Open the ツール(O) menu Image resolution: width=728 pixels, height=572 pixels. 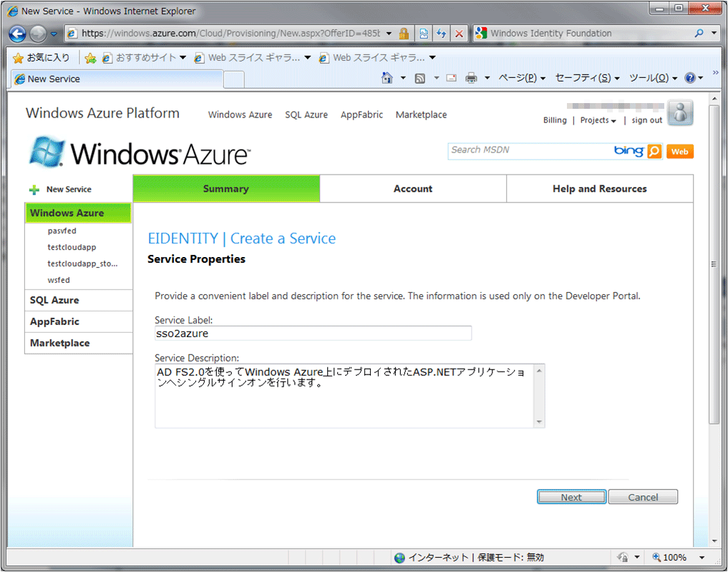coord(654,78)
